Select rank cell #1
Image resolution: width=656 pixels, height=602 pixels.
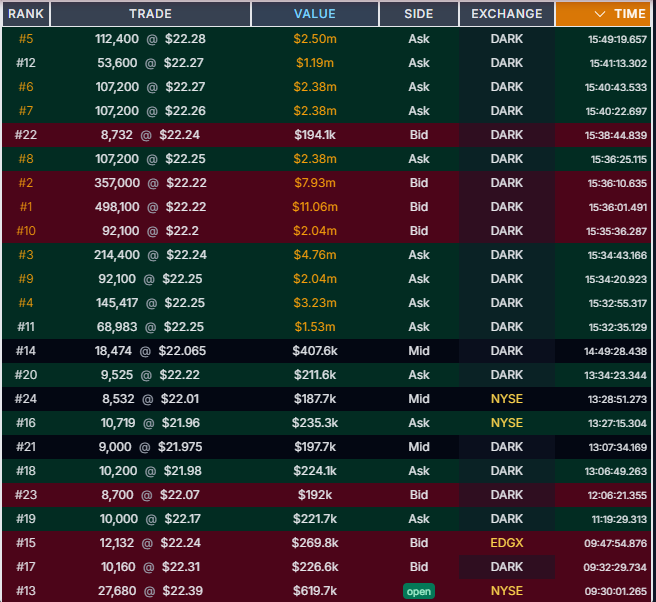tap(26, 207)
